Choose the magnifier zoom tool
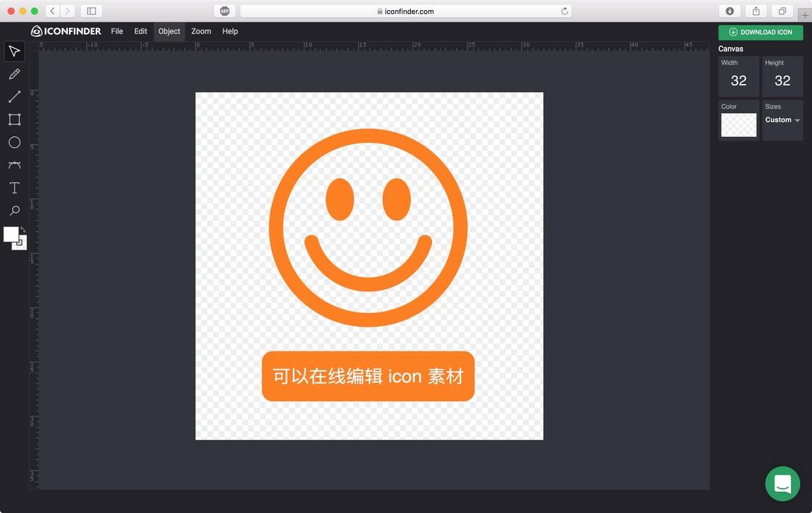Screen dimensions: 812x513 coord(14,211)
